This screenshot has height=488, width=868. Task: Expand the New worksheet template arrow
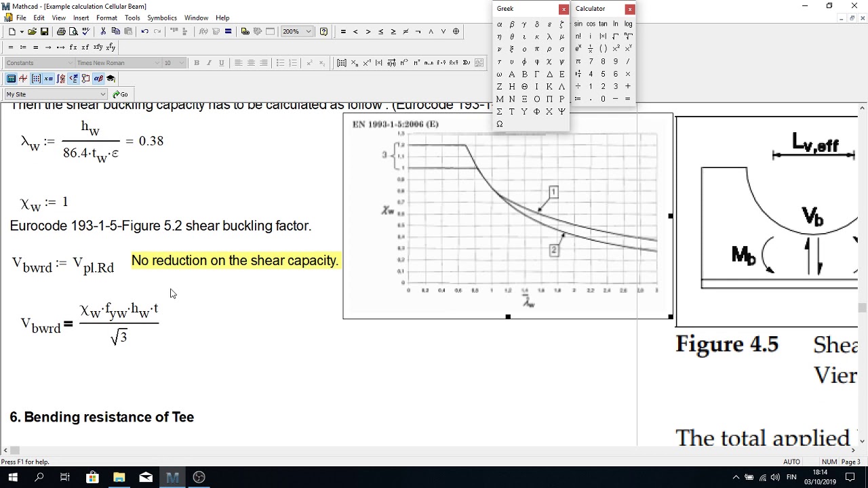tap(22, 31)
